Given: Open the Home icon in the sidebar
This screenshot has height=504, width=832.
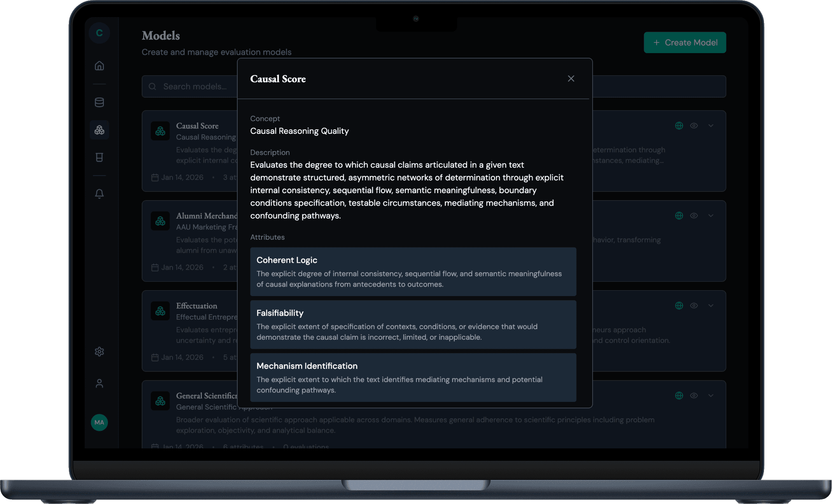Looking at the screenshot, I should (x=99, y=65).
